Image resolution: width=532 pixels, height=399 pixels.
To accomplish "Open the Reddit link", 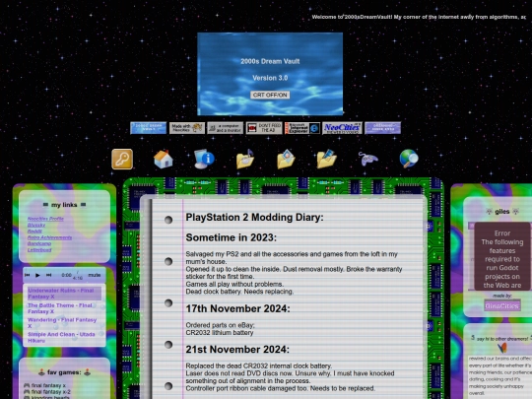I will [34, 232].
